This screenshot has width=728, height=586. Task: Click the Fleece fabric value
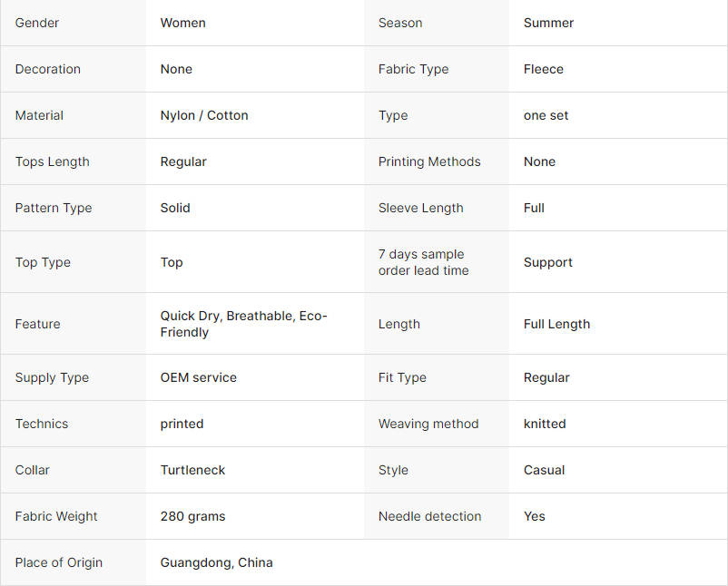click(x=543, y=69)
